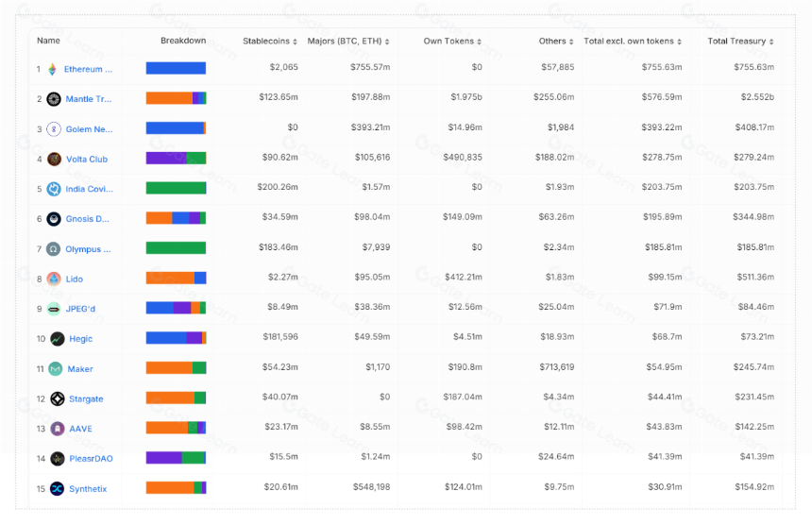Click the $183.46m Stablecoins value
This screenshot has width=812, height=525.
[x=279, y=247]
